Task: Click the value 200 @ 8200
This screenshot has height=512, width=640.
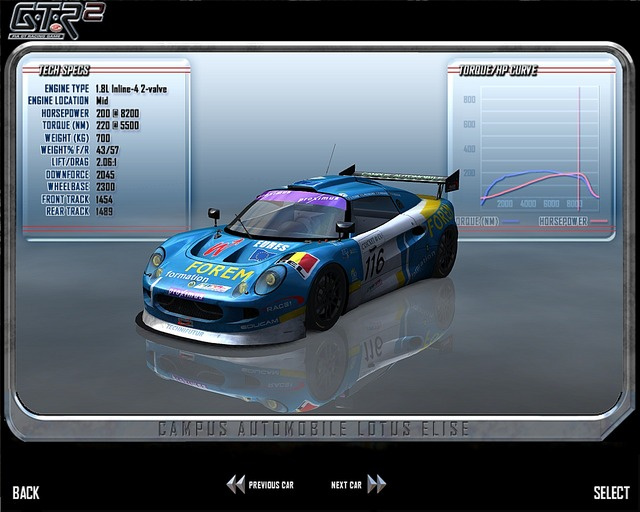Action: coord(118,113)
